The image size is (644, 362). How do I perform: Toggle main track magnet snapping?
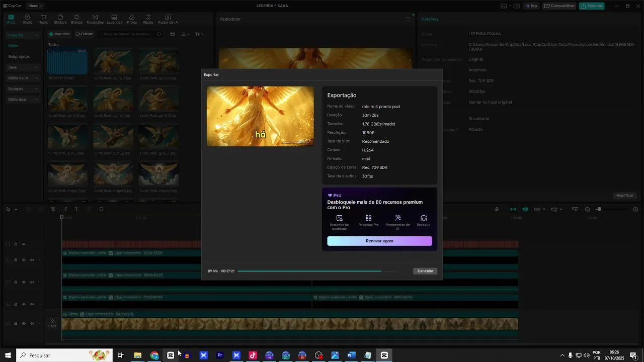coord(513,209)
